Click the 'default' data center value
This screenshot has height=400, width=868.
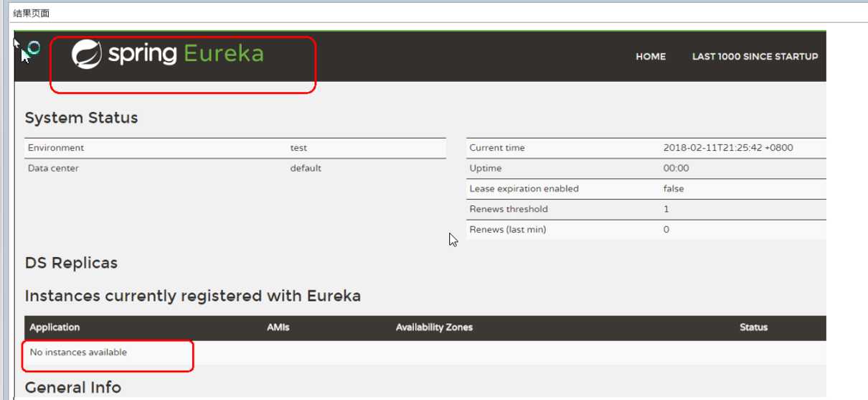pyautogui.click(x=306, y=168)
